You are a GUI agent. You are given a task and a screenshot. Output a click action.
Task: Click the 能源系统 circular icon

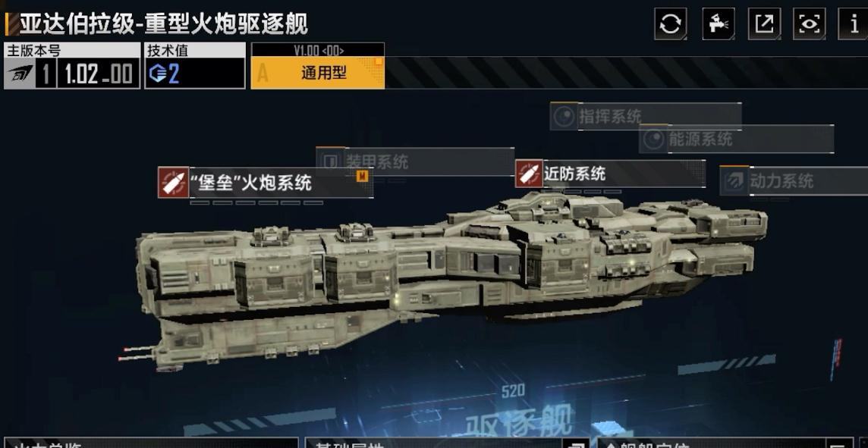point(654,139)
